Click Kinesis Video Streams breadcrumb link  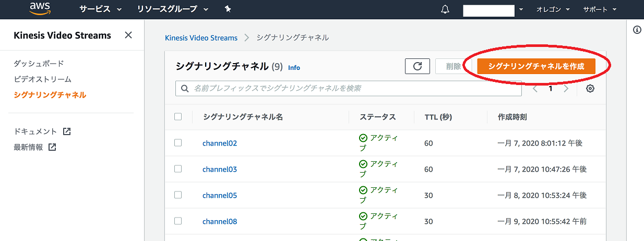click(201, 38)
